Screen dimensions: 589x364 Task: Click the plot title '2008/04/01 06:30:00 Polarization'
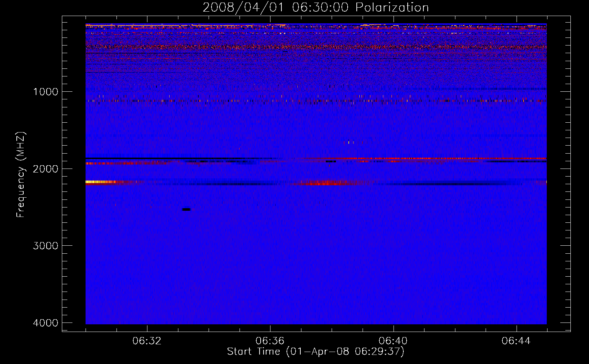click(316, 8)
